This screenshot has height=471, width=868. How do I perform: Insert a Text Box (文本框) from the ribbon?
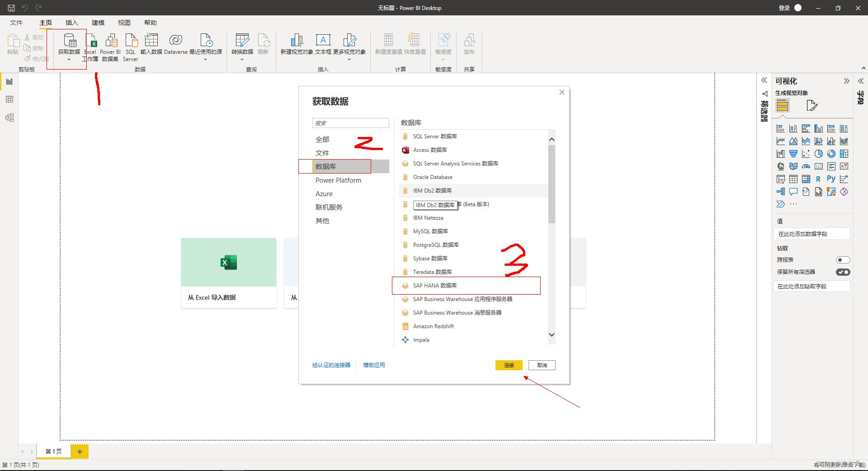tap(323, 40)
